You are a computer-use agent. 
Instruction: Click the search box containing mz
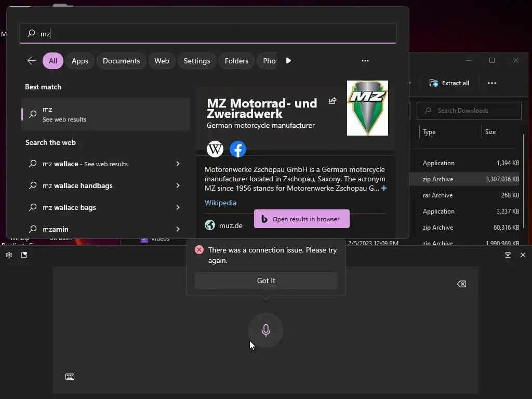coord(208,33)
